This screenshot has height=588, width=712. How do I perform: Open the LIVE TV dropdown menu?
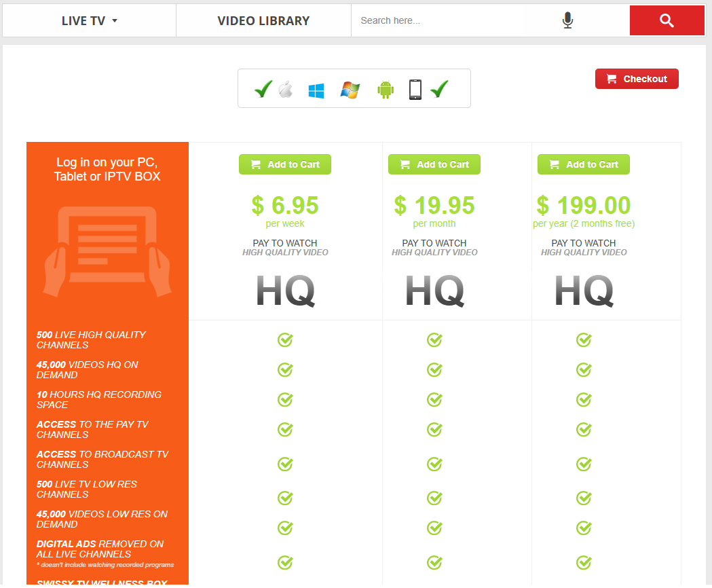pos(90,21)
